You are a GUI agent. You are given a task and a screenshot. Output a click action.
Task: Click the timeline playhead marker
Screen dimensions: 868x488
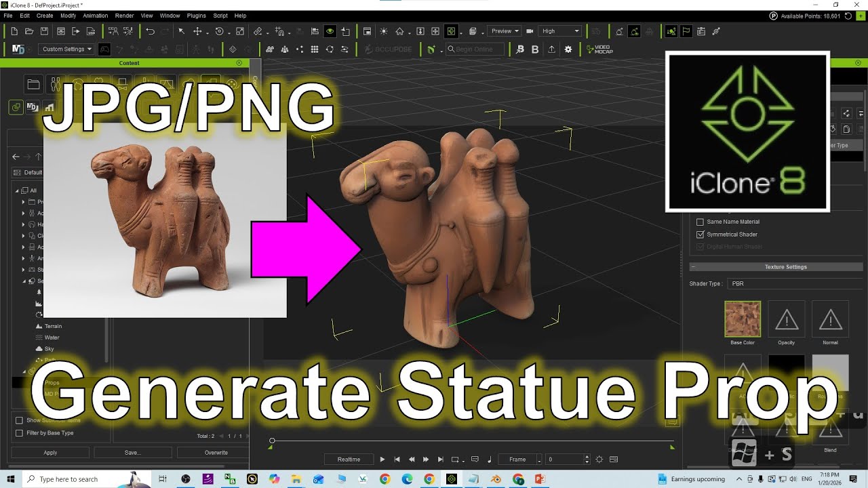point(272,441)
